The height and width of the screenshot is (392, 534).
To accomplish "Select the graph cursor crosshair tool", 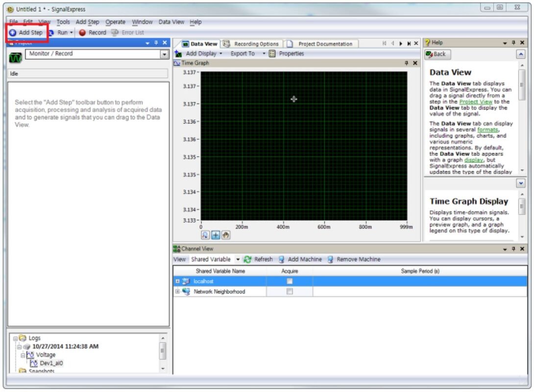I will click(x=216, y=235).
